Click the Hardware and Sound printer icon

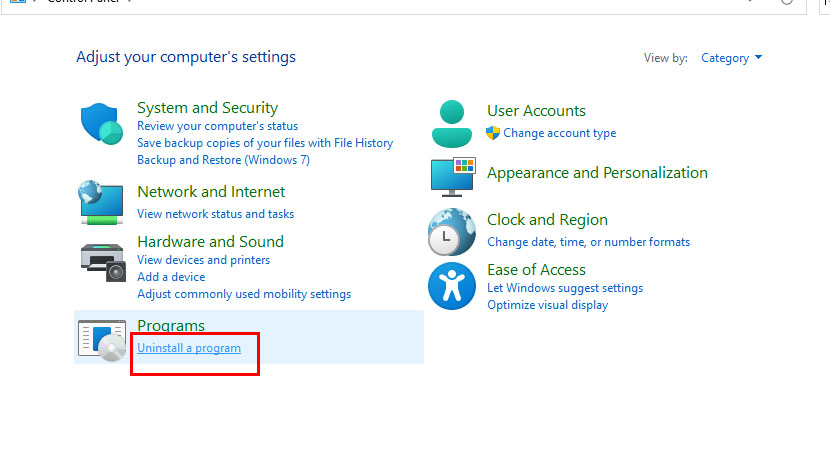tap(103, 263)
